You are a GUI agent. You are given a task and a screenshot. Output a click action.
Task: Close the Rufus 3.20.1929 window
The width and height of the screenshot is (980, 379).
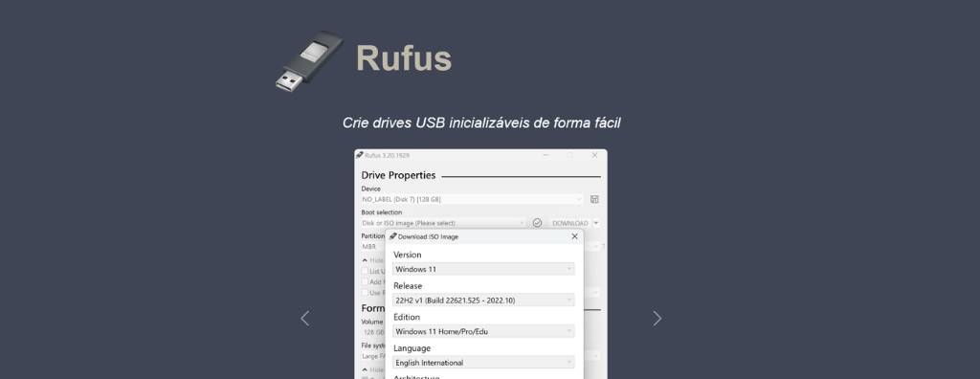pos(594,155)
